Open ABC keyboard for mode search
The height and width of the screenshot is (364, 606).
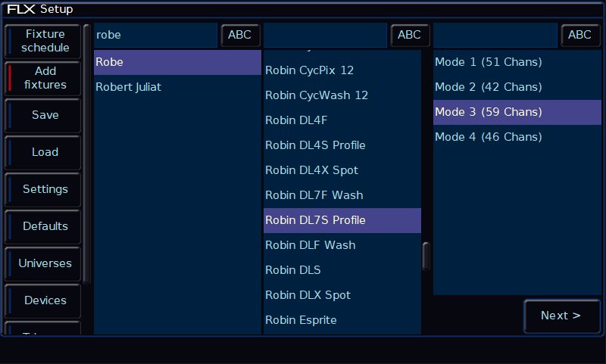click(579, 35)
